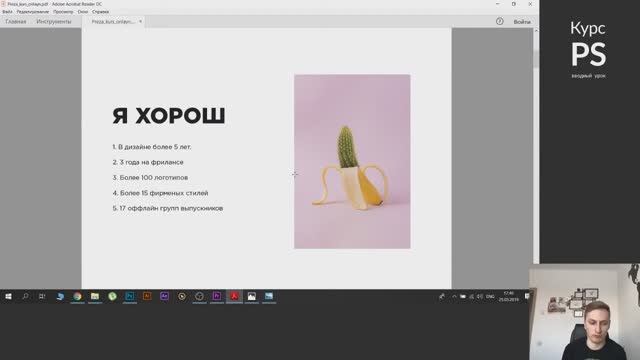Open the Файл menu
The image size is (640, 360).
click(x=7, y=12)
